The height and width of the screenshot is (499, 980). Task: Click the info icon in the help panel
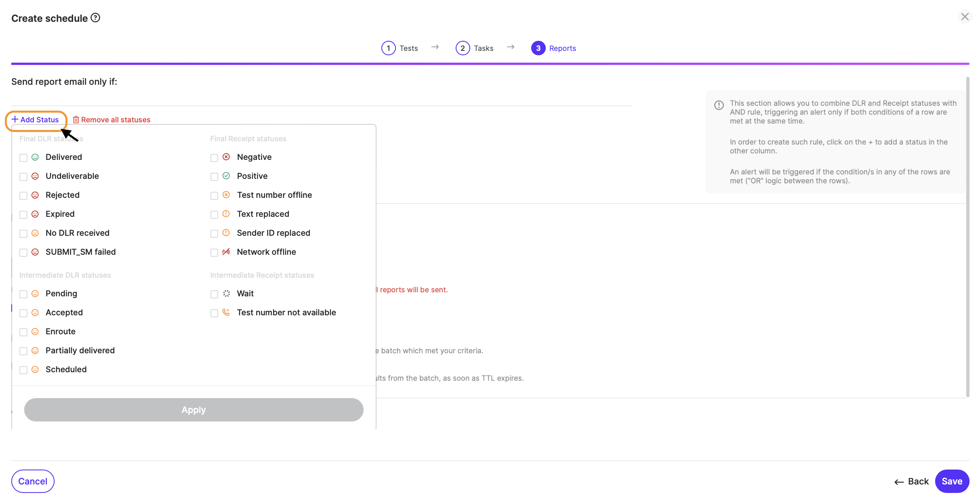(719, 105)
